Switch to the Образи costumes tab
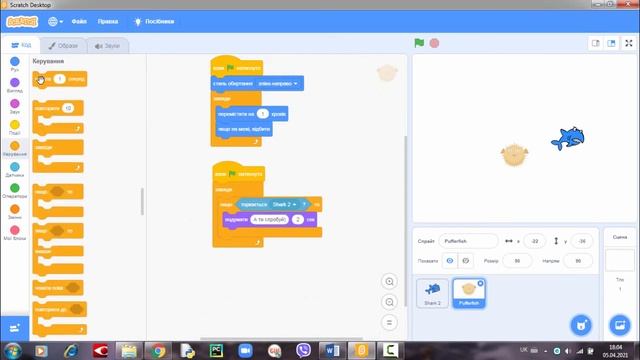 click(x=63, y=46)
